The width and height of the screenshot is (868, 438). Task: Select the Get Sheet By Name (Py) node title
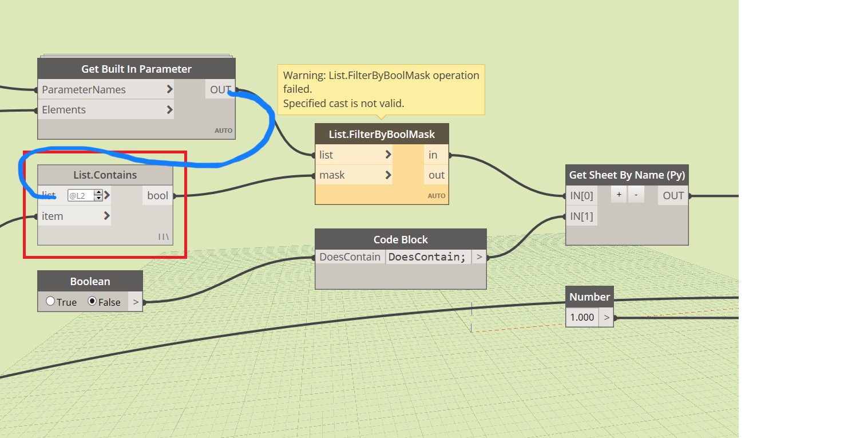[627, 175]
